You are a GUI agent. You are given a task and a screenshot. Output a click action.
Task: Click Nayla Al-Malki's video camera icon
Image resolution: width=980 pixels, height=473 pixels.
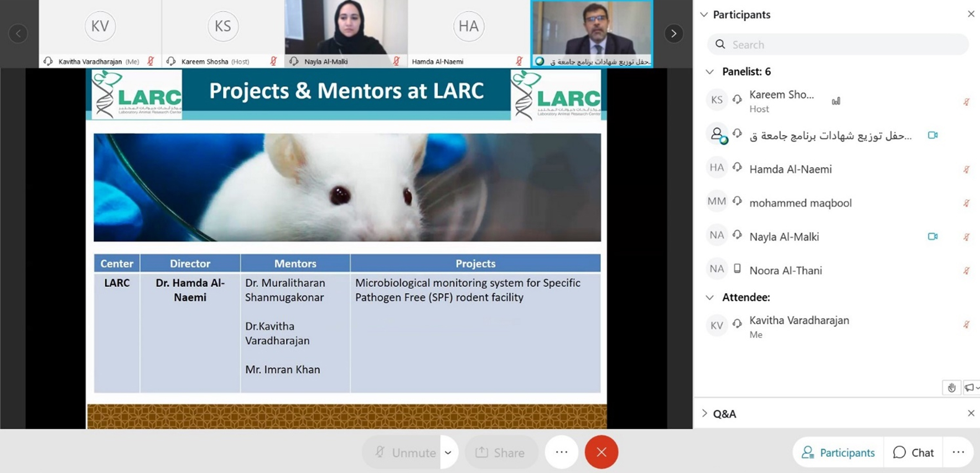pos(932,237)
